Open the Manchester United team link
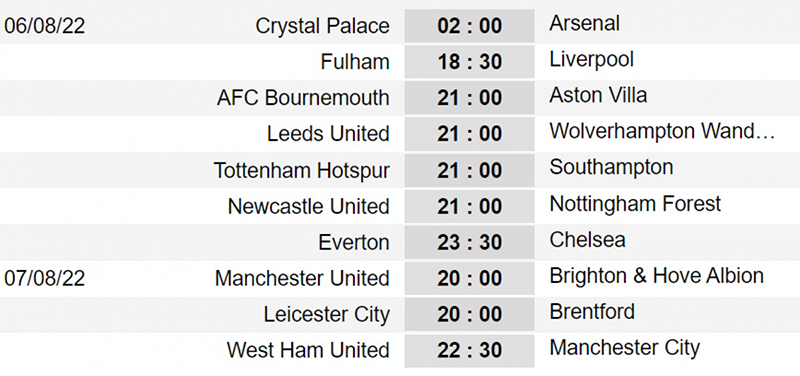The width and height of the screenshot is (800, 376). pos(302,279)
